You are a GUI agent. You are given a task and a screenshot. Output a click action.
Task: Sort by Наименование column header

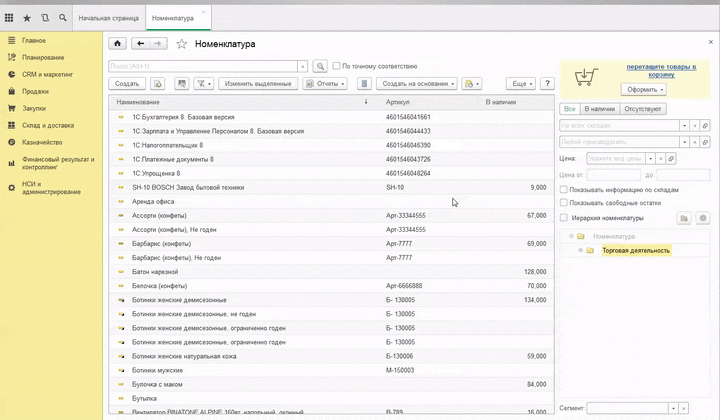(x=138, y=102)
